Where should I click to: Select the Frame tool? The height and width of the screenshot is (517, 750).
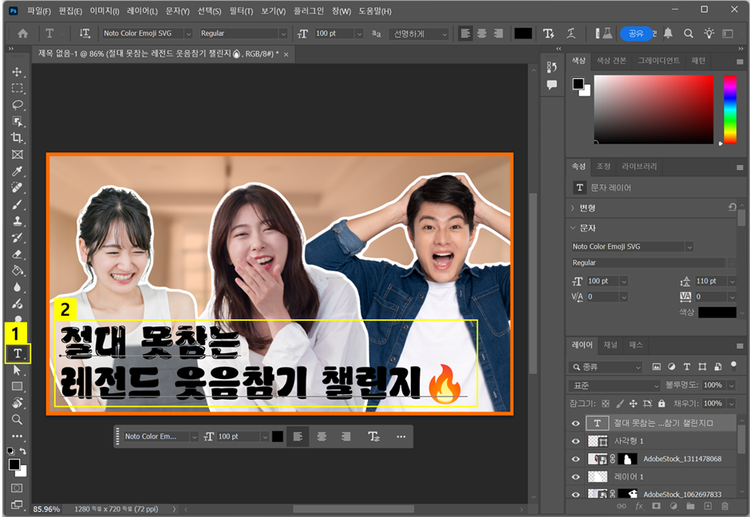(17, 154)
